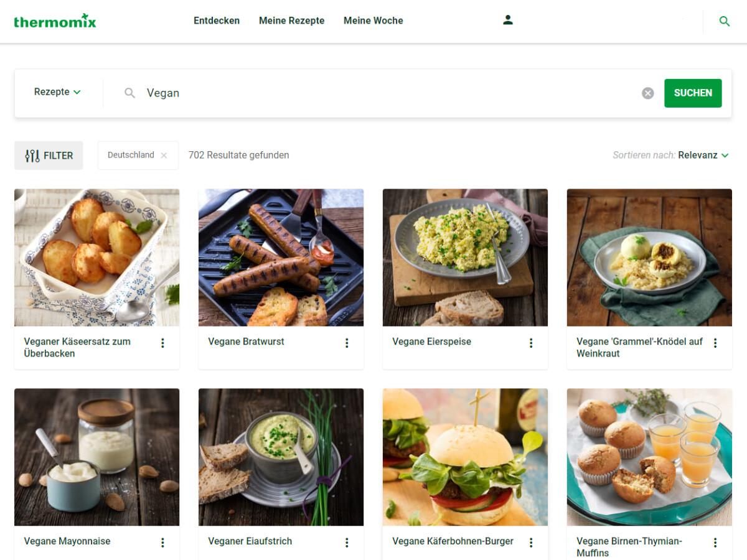The width and height of the screenshot is (747, 560).
Task: Open options menu for Vegane Bratwurst
Action: click(347, 343)
